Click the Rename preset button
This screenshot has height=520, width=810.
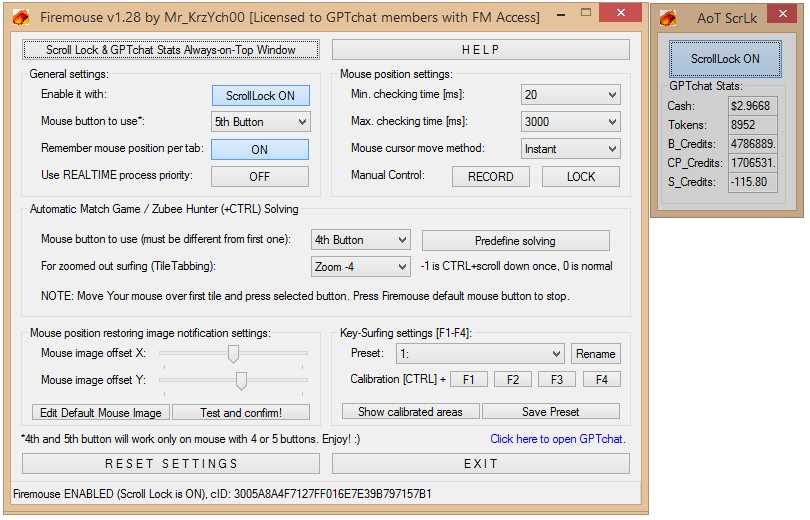[596, 354]
